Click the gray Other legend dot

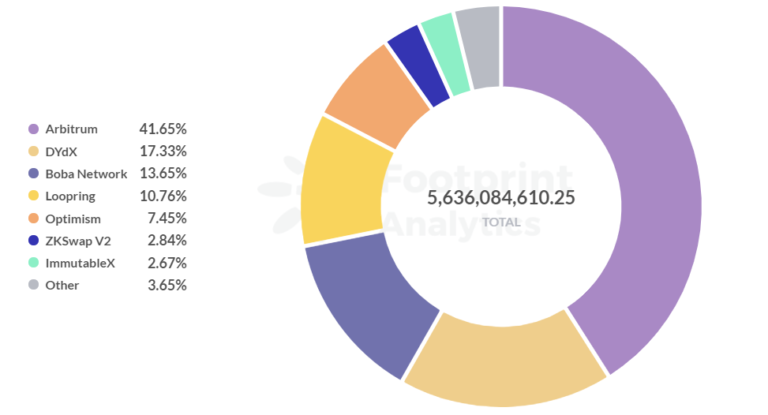coord(34,285)
